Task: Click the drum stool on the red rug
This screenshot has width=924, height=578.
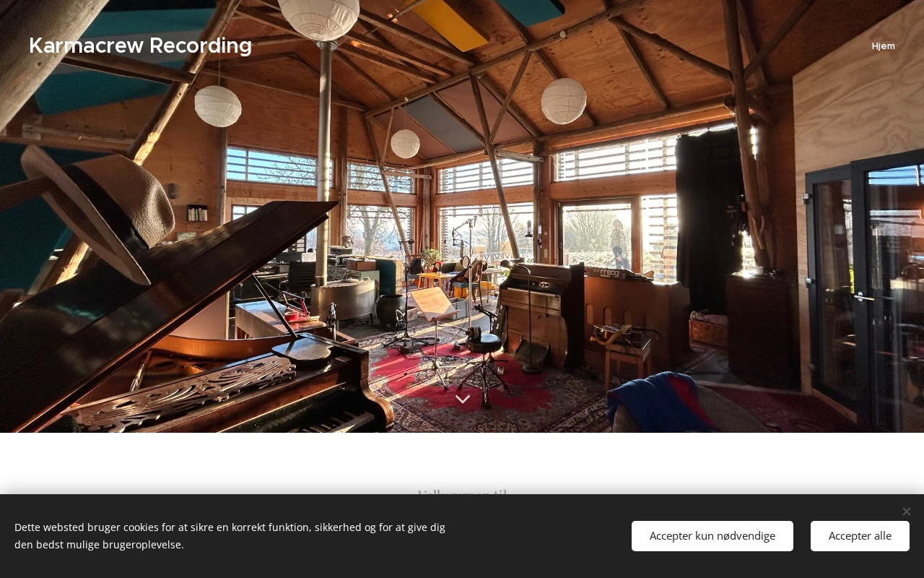Action: pos(484,361)
